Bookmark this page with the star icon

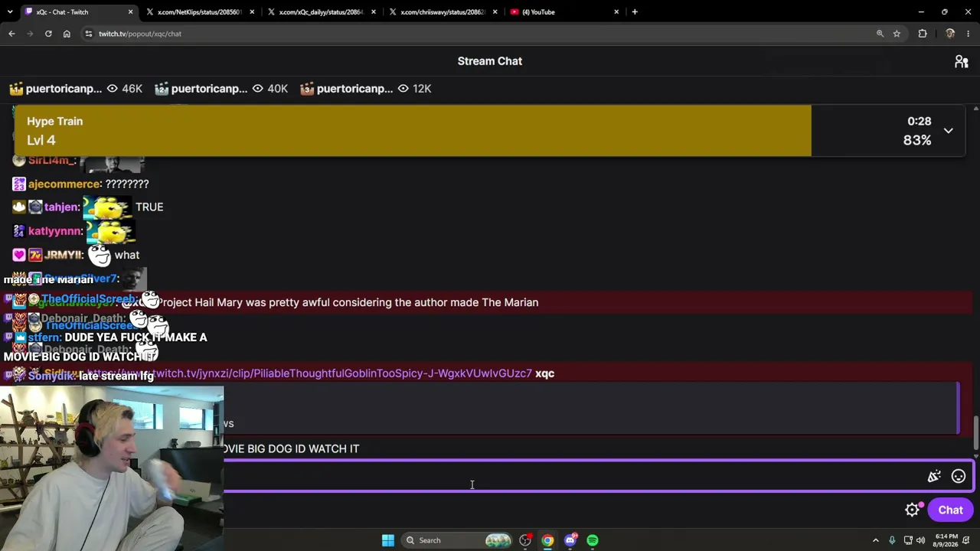click(897, 34)
